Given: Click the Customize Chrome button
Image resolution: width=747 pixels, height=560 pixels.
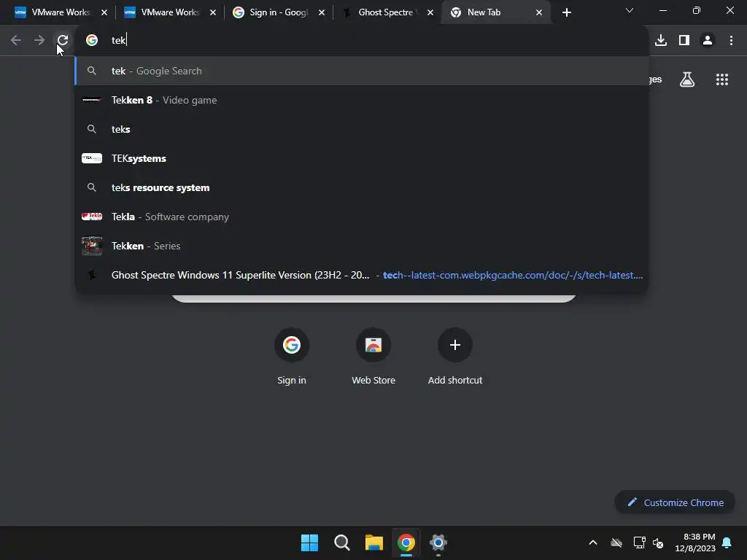Looking at the screenshot, I should click(675, 502).
